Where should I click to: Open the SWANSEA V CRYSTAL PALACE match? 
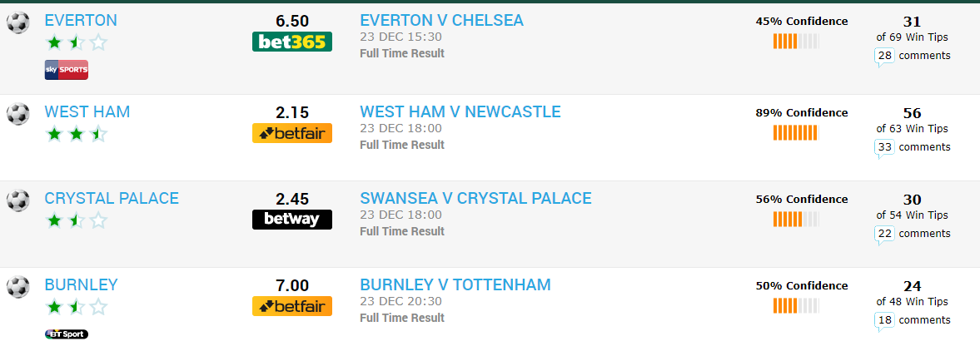point(475,199)
